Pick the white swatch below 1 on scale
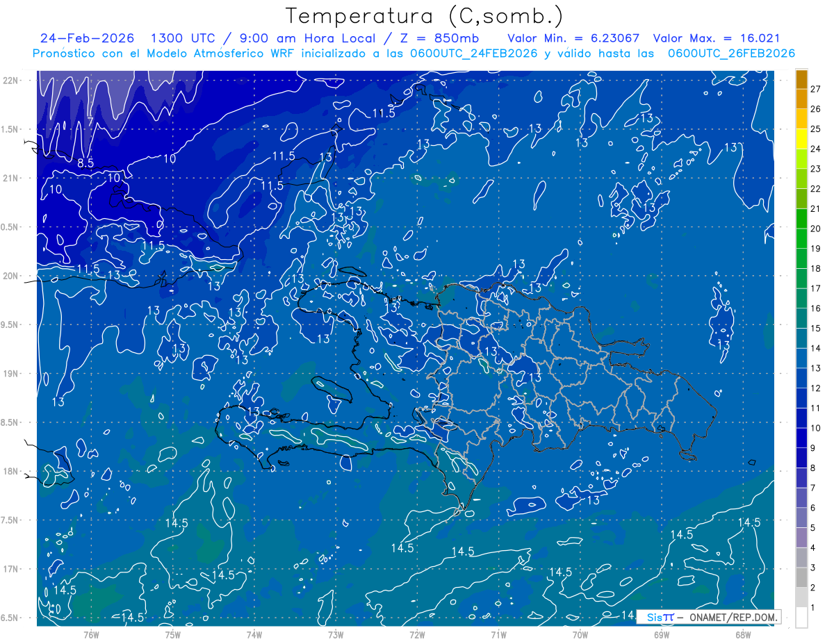The width and height of the screenshot is (834, 644). click(x=801, y=618)
